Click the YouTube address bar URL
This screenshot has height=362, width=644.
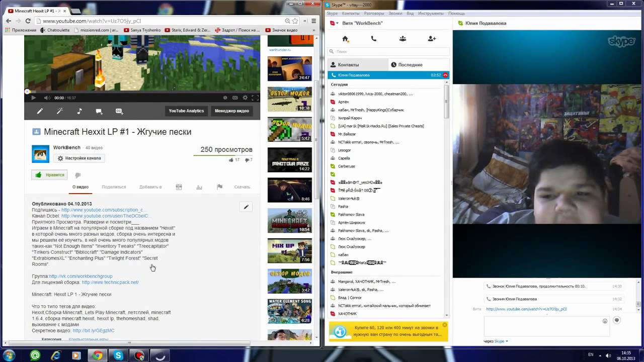(92, 21)
